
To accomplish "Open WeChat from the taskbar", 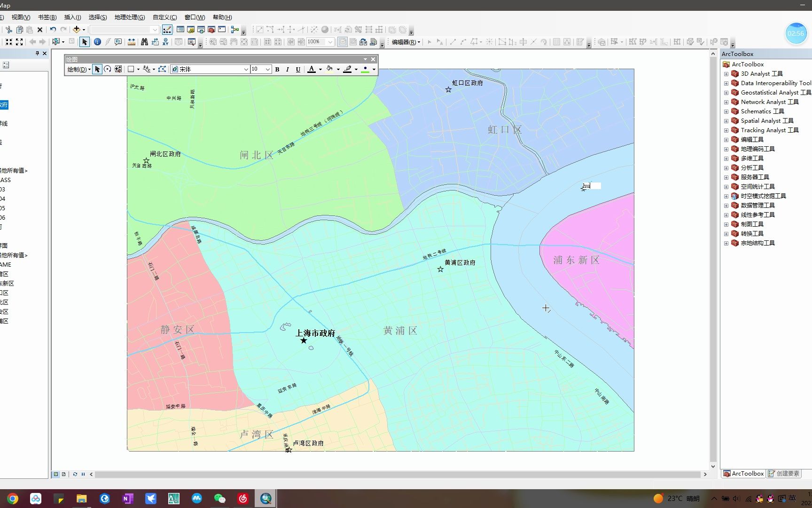I will tap(219, 499).
